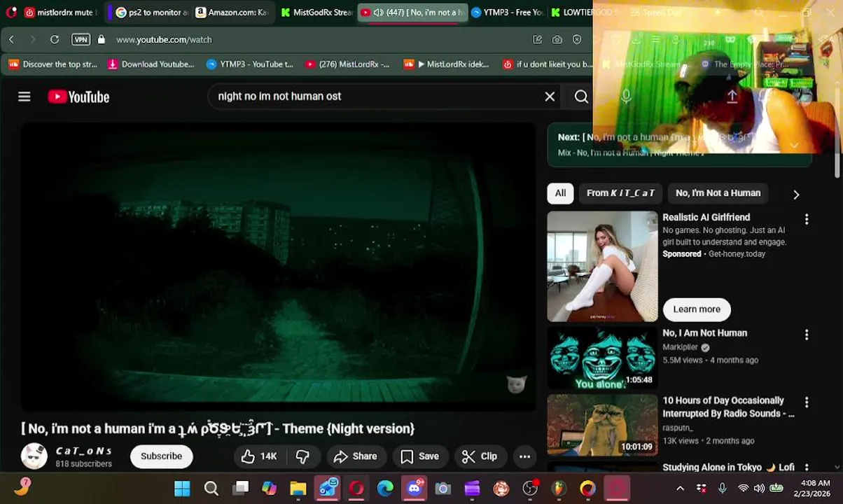Viewport: 843px width, 504px height.
Task: Switch to the YTMP3 - Free YouTube tab
Action: coord(506,13)
